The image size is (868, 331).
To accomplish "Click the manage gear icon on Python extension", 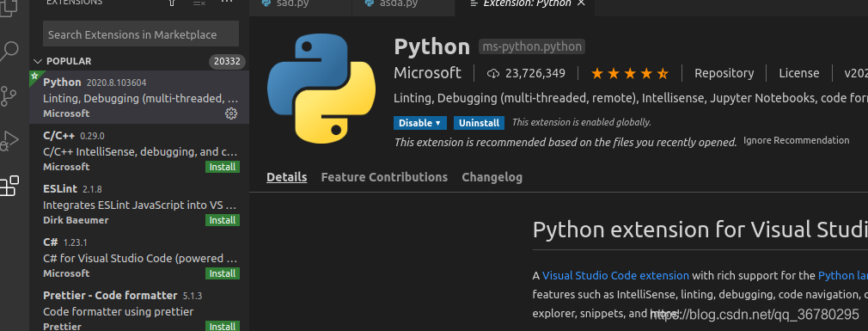I will [x=231, y=113].
